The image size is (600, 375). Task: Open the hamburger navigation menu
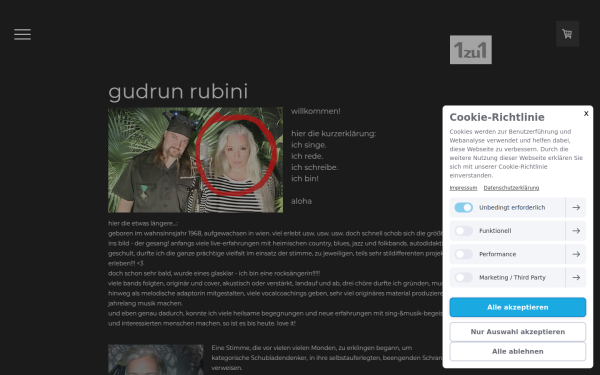click(x=23, y=34)
